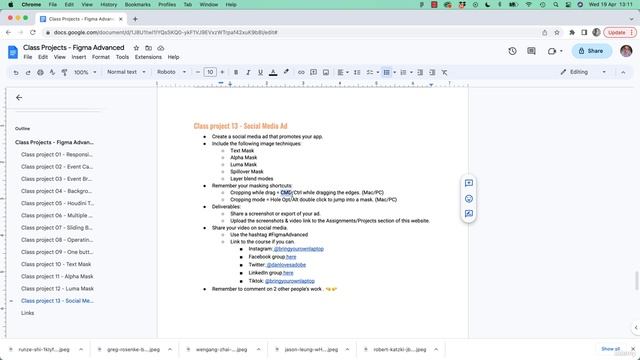Open the highlight color picker

click(x=286, y=72)
